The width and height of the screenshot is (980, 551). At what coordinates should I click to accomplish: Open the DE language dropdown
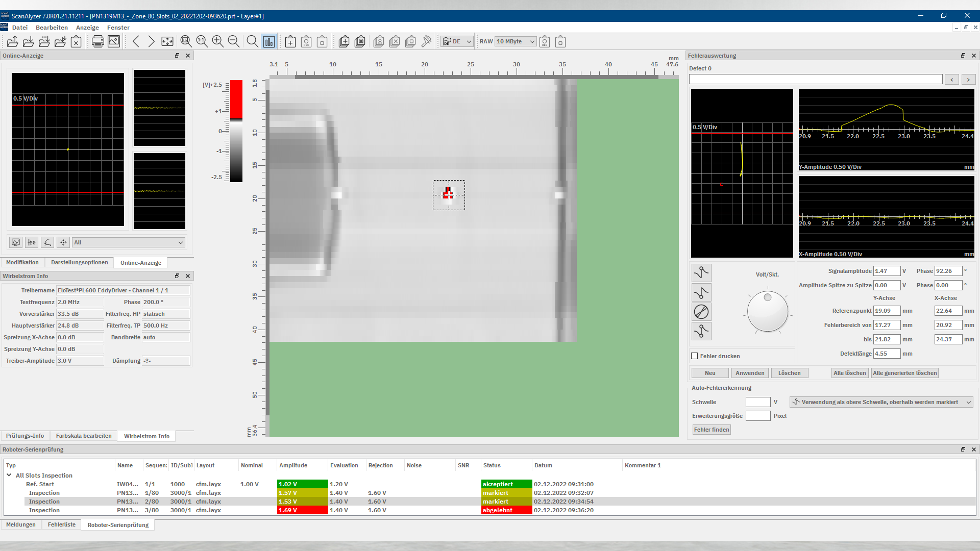point(457,42)
